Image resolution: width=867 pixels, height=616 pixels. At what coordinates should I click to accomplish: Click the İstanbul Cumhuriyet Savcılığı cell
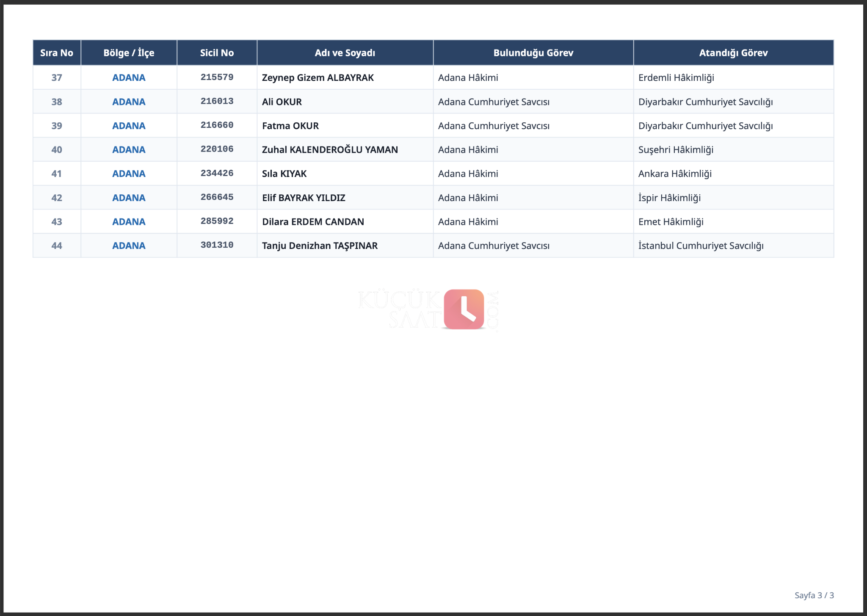733,246
